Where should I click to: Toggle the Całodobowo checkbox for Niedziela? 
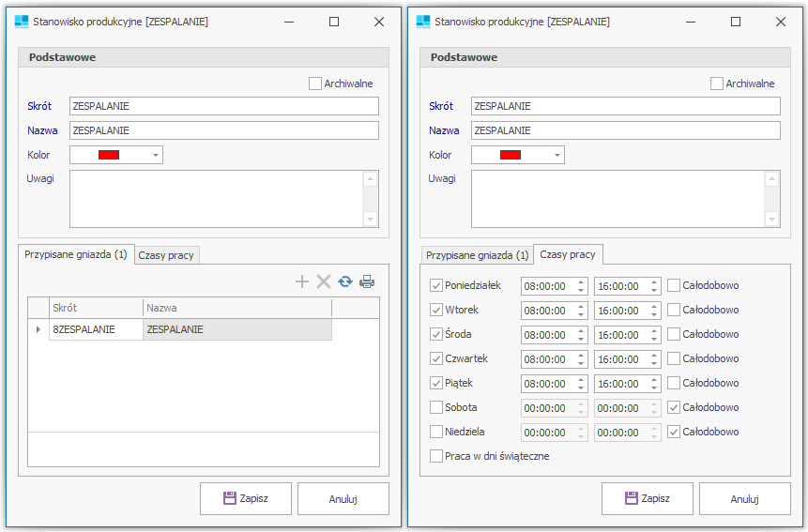674,432
